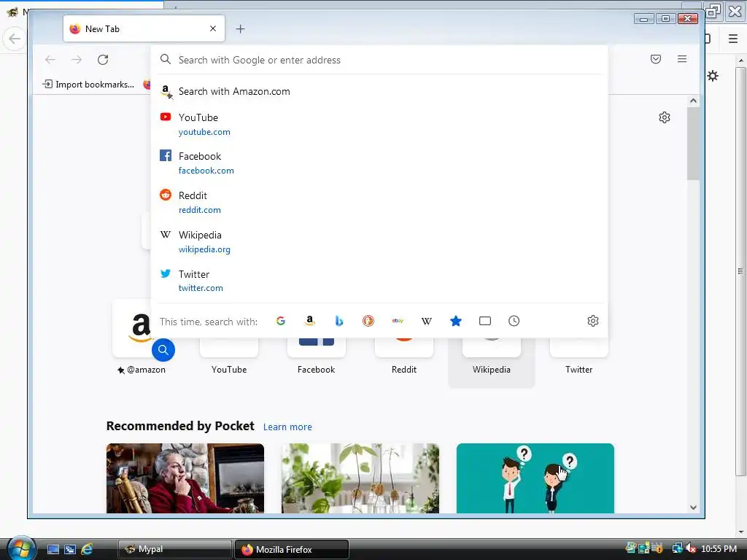
Task: Select Amazon one-off search engine icon
Action: coord(309,321)
